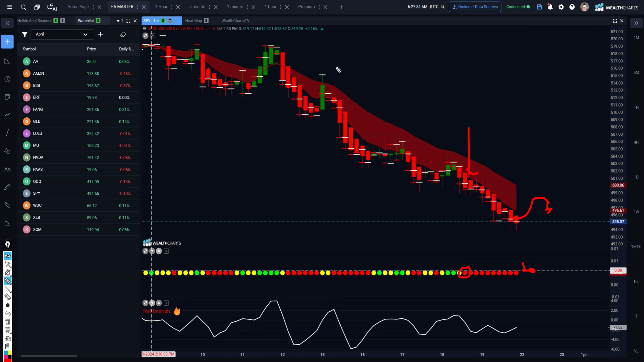Open the April watchlist dropdown

point(62,34)
